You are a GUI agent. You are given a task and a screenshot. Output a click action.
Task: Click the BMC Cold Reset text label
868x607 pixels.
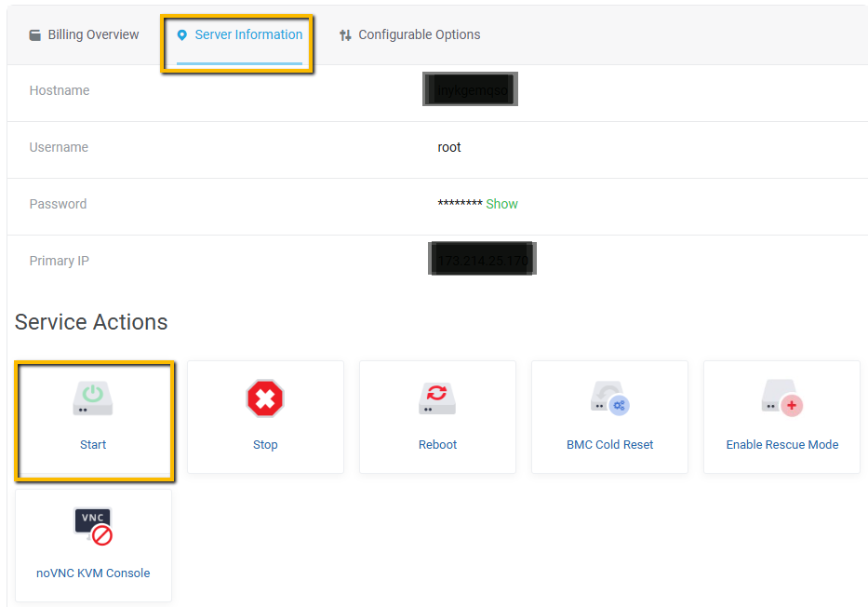coord(609,445)
